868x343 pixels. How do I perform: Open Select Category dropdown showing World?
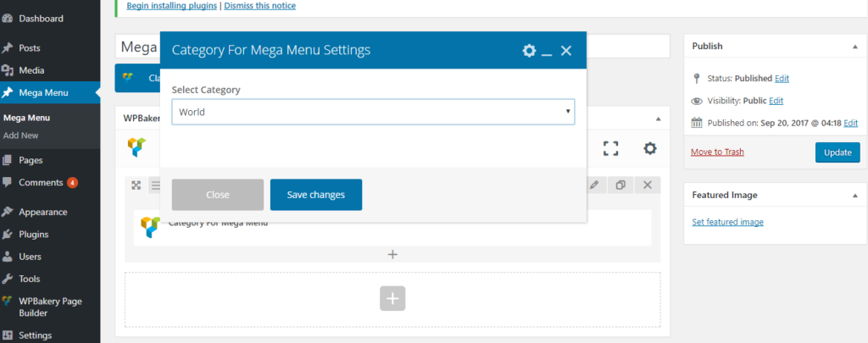pos(373,112)
